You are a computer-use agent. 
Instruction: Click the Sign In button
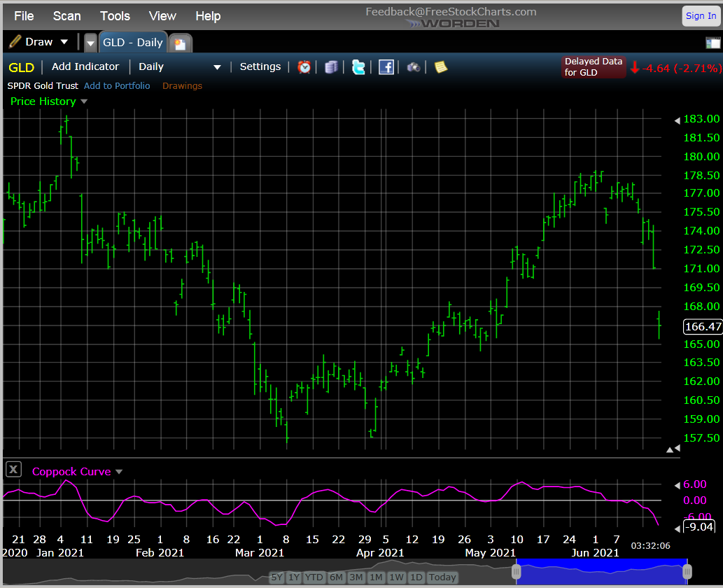pos(701,16)
